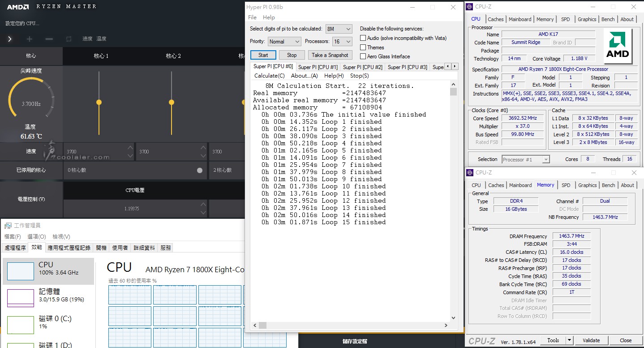Click the Hyper PI vertical scrollbar thumb
This screenshot has width=644, height=348.
(x=454, y=91)
